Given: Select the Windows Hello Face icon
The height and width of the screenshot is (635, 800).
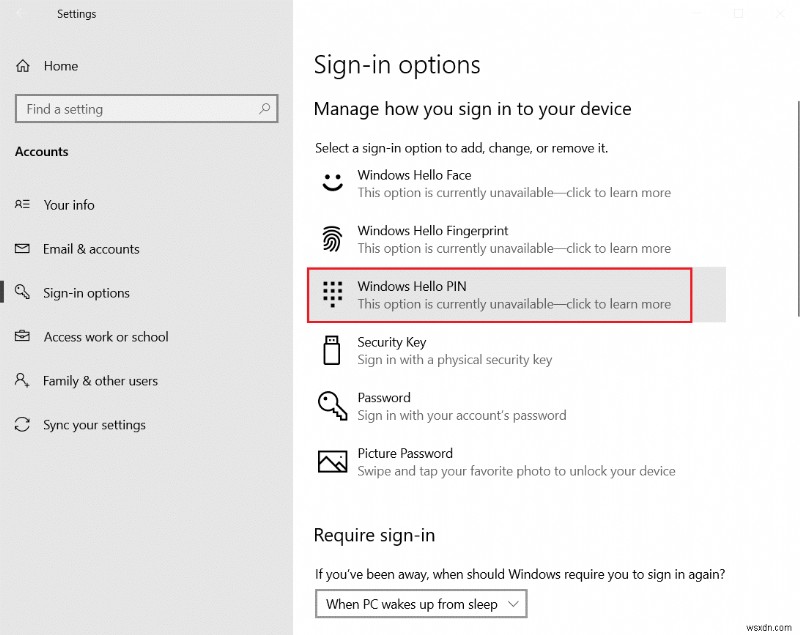Looking at the screenshot, I should point(332,183).
